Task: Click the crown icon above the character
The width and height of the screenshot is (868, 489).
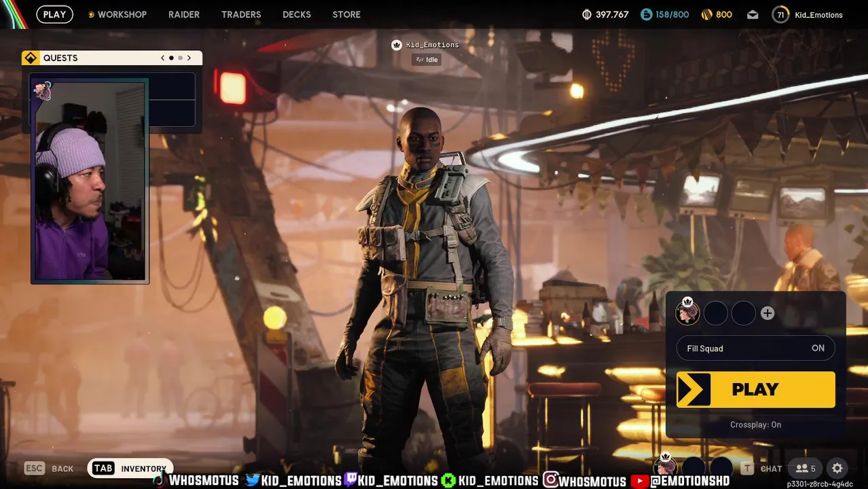Action: tap(397, 45)
